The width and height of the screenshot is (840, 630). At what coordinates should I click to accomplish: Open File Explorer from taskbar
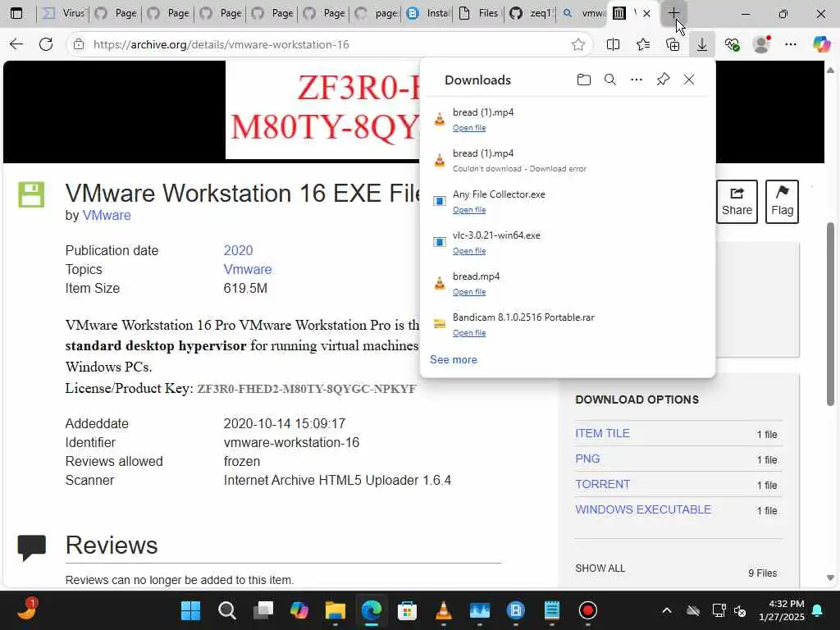point(336,610)
